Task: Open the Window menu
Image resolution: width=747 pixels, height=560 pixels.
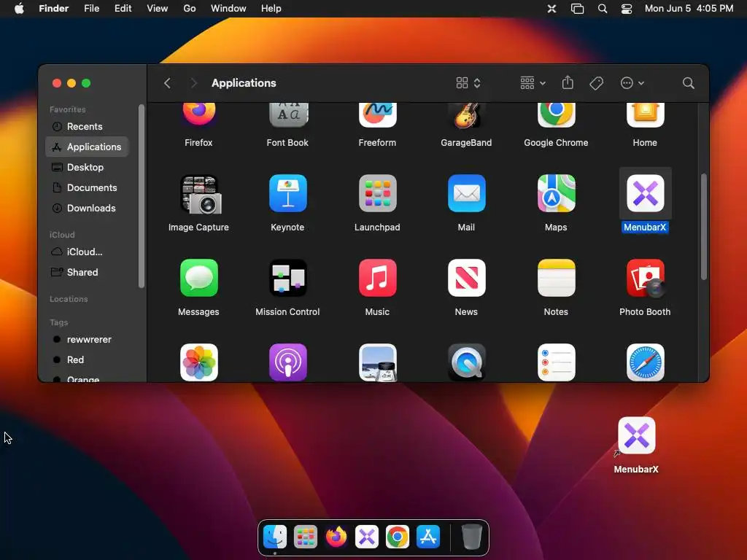Action: pyautogui.click(x=228, y=9)
